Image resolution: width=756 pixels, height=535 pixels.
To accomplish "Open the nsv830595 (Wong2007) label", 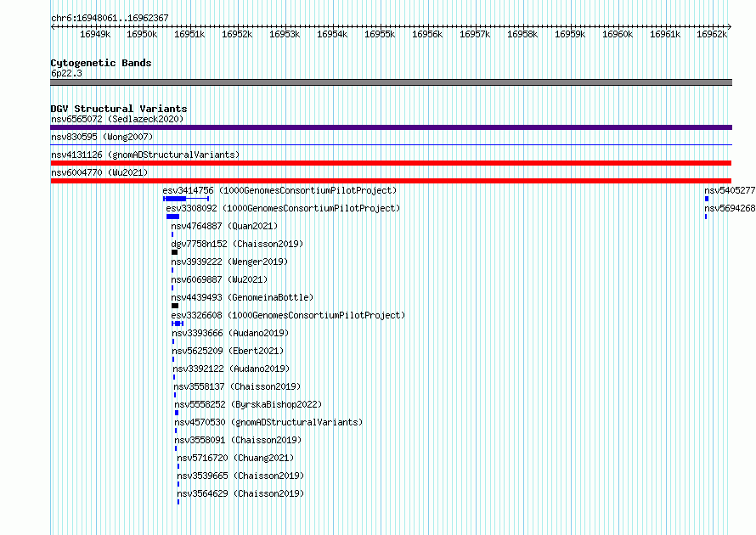I will click(102, 137).
